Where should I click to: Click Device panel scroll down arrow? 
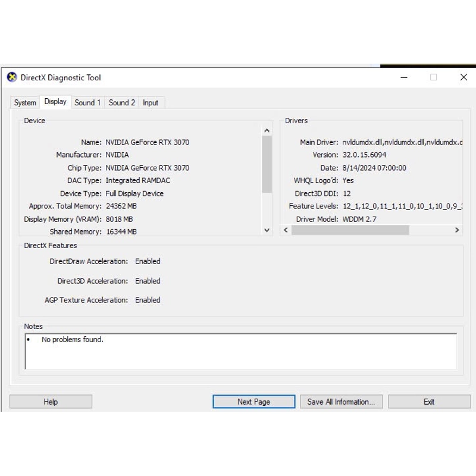point(267,230)
